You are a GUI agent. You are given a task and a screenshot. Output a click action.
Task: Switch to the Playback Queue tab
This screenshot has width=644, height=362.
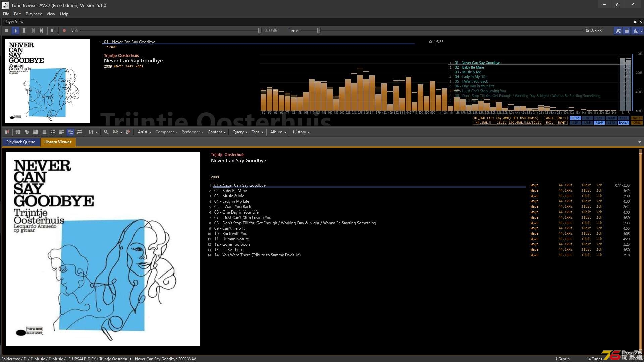(20, 142)
